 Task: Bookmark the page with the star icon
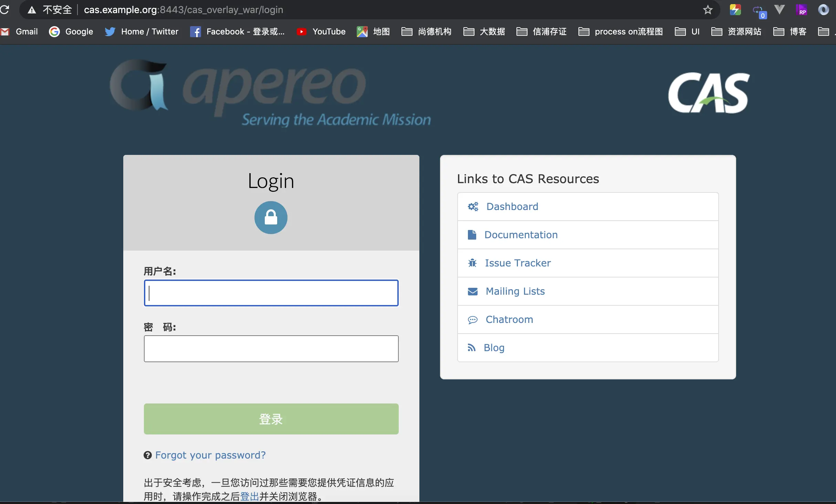708,10
